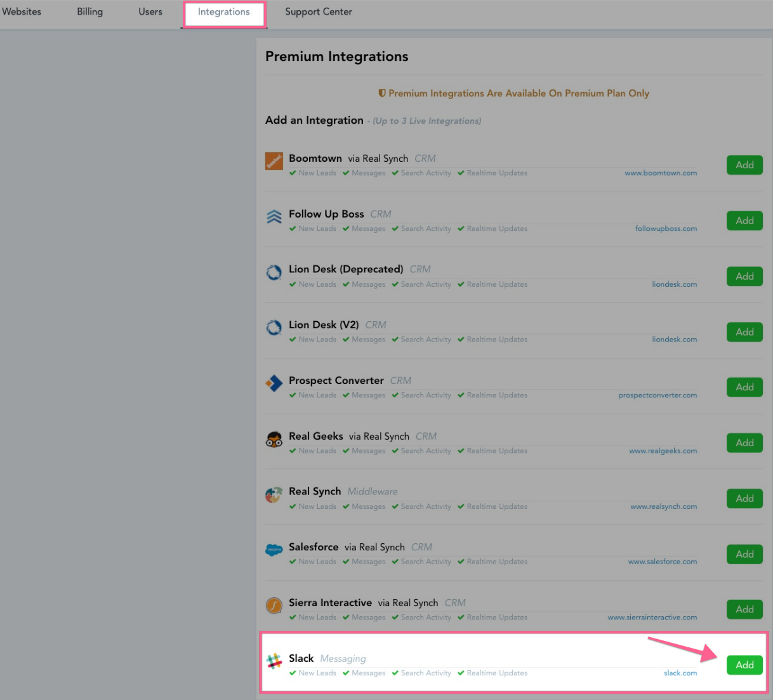The height and width of the screenshot is (700, 773).
Task: Click the 'Middleware' label beside Real Synch
Action: pos(373,492)
